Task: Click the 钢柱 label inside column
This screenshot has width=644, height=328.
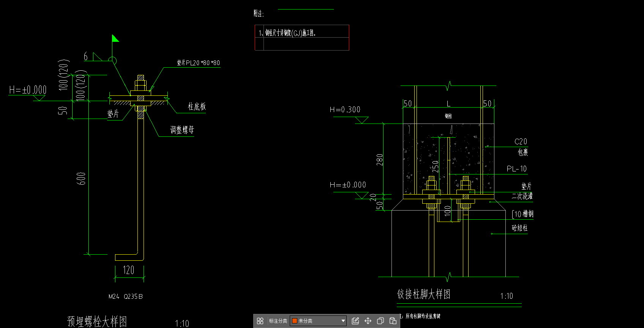Action: [x=448, y=116]
